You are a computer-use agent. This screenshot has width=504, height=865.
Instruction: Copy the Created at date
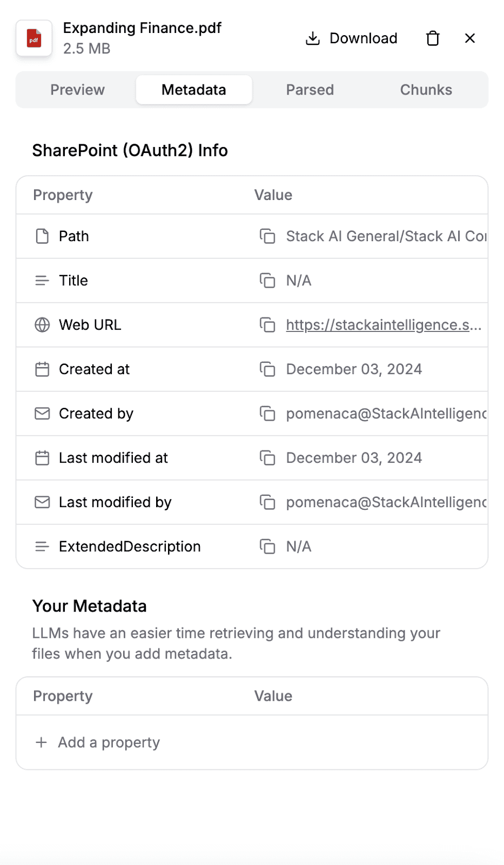(267, 369)
